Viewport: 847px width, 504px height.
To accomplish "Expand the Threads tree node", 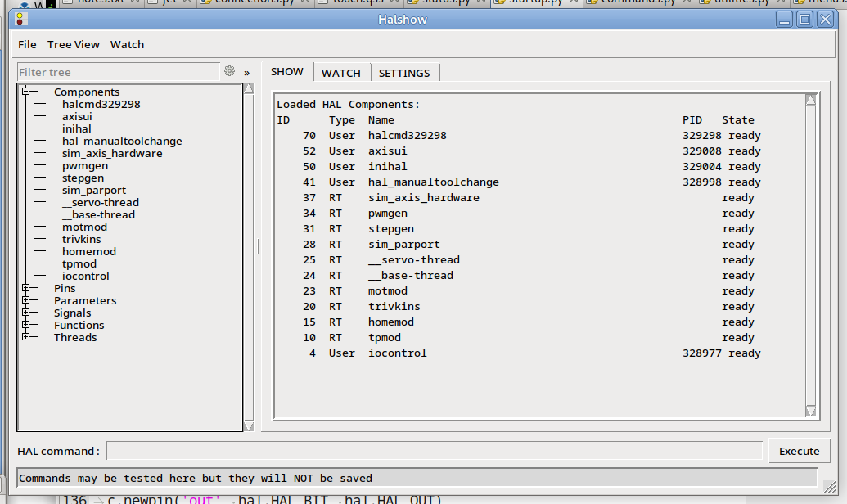I will [x=26, y=336].
